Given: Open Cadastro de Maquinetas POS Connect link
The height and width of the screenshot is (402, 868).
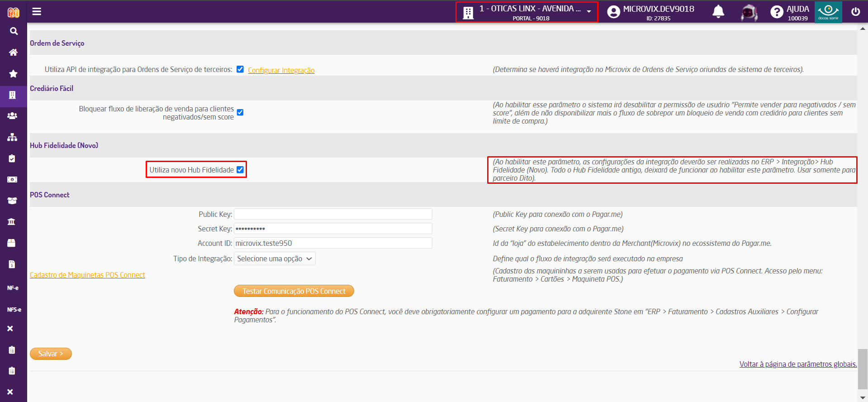Looking at the screenshot, I should tap(87, 275).
